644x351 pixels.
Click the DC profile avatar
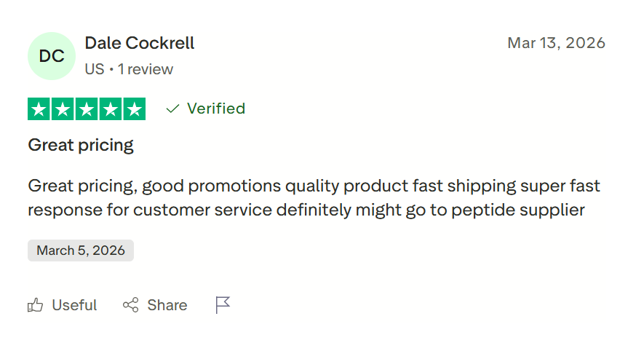52,56
